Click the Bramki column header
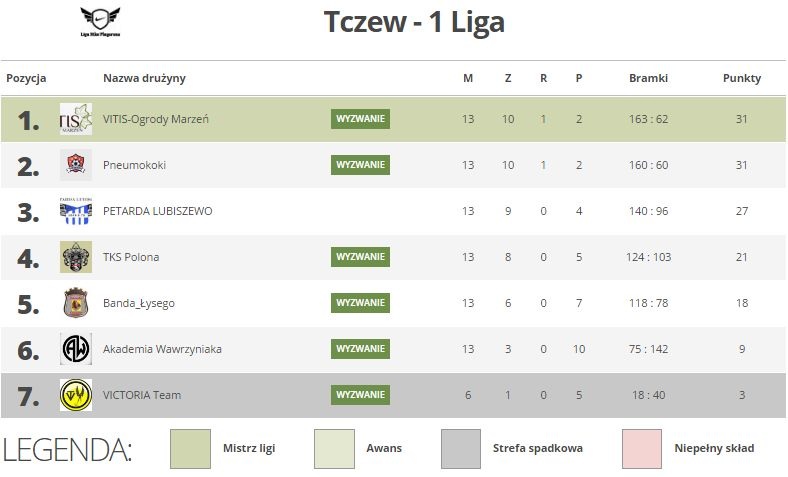The image size is (788, 477). (x=648, y=78)
